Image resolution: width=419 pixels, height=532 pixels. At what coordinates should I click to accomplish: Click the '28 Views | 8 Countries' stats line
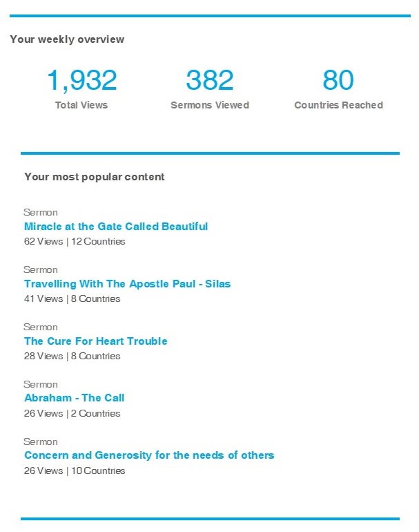point(72,357)
